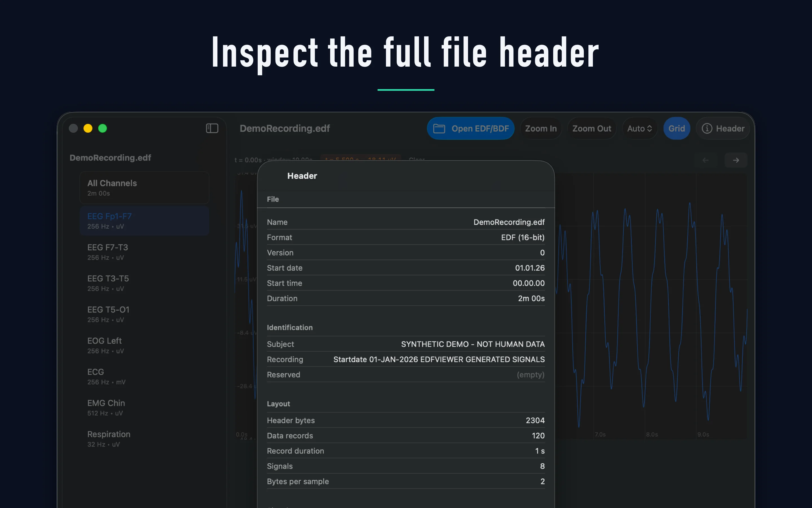Click the Header bytes value 2304
This screenshot has height=508, width=812.
point(535,420)
